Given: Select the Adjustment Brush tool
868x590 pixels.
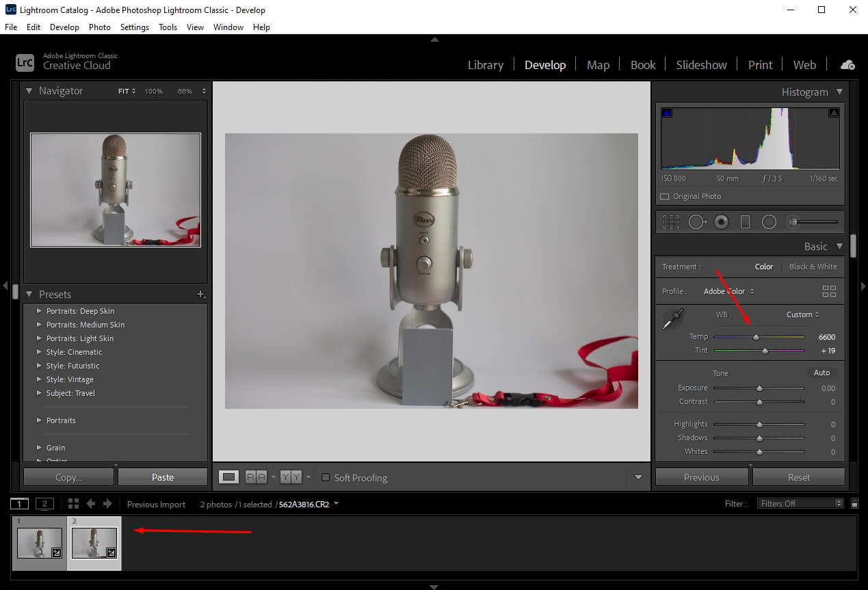Looking at the screenshot, I should (x=812, y=222).
